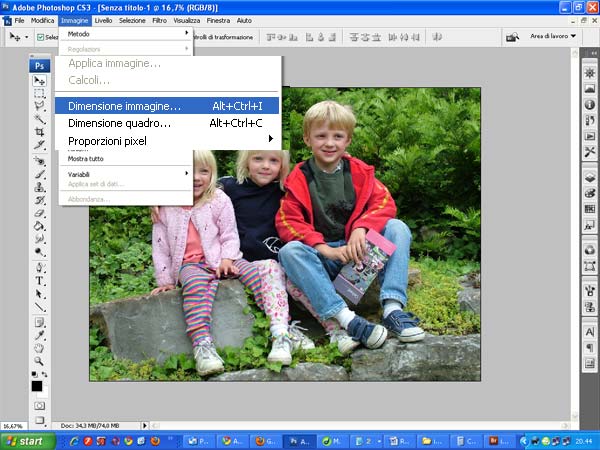This screenshot has height=450, width=600.
Task: Click the zoom percentage field 16,67%
Action: pos(13,426)
